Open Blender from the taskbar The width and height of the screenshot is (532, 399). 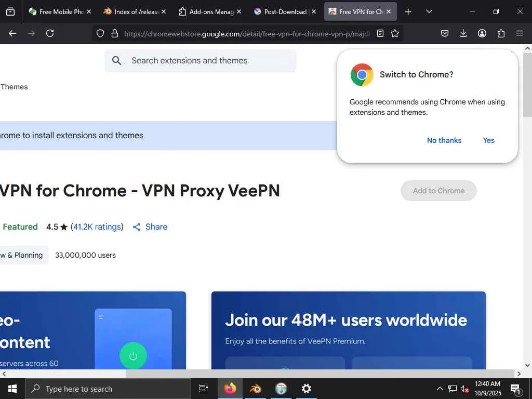[256, 389]
